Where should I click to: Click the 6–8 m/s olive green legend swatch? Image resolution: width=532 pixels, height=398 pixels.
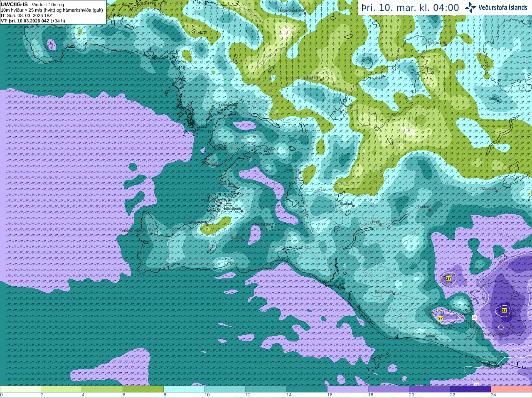pyautogui.click(x=143, y=389)
